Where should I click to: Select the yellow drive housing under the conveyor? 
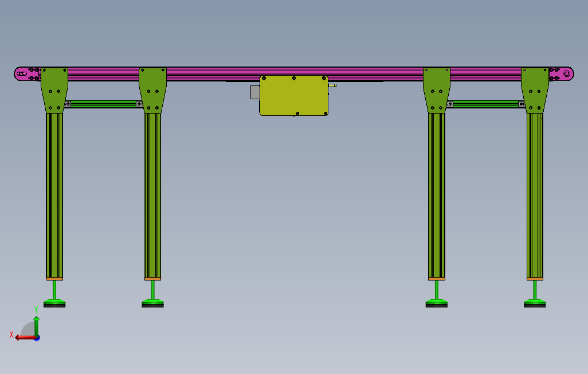(x=294, y=95)
